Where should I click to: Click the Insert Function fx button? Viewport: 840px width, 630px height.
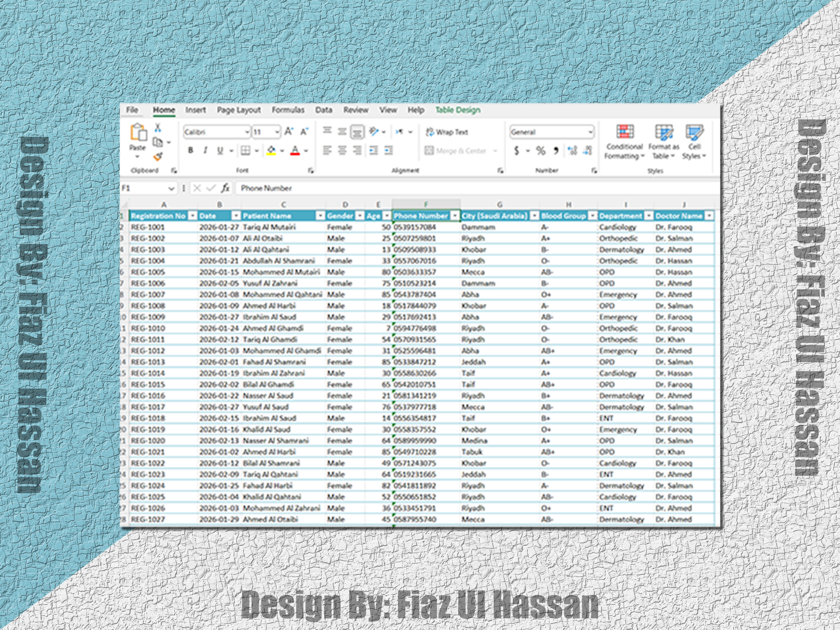(x=225, y=188)
